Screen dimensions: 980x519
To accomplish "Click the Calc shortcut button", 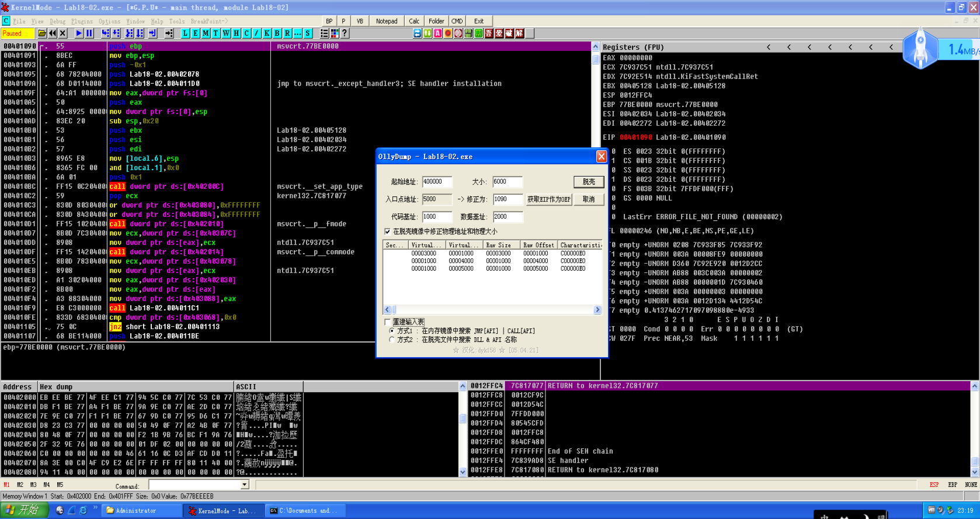I will [414, 21].
